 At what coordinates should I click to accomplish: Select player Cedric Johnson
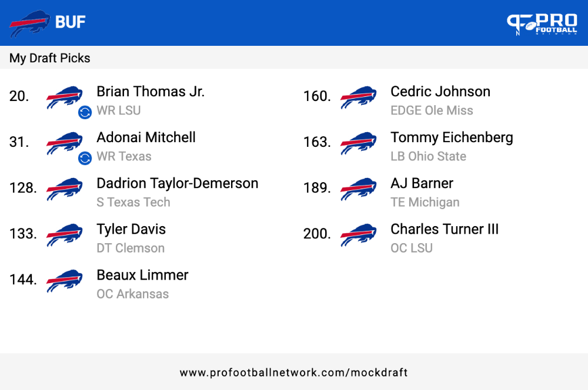tap(440, 92)
